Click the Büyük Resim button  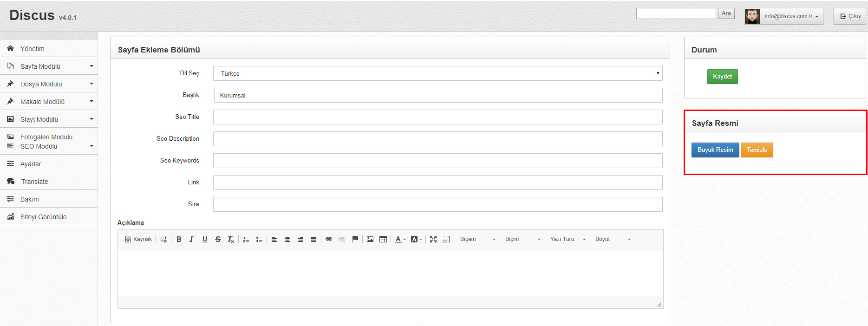(x=715, y=150)
